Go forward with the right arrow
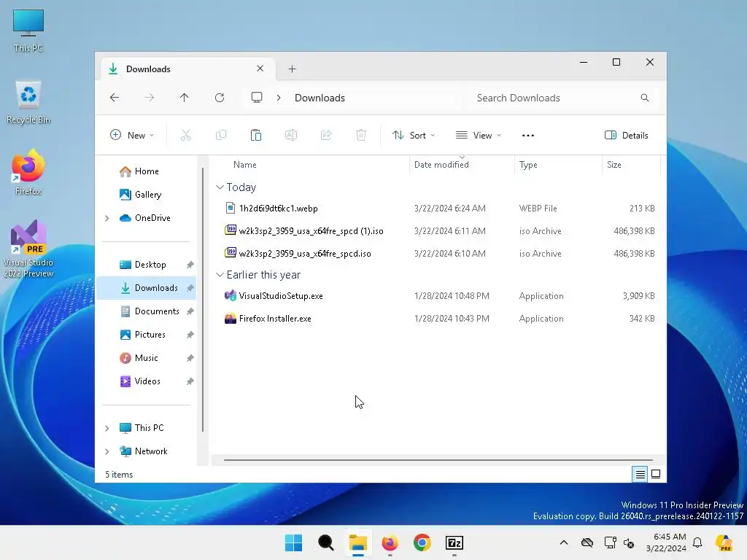Image resolution: width=747 pixels, height=560 pixels. (x=149, y=98)
